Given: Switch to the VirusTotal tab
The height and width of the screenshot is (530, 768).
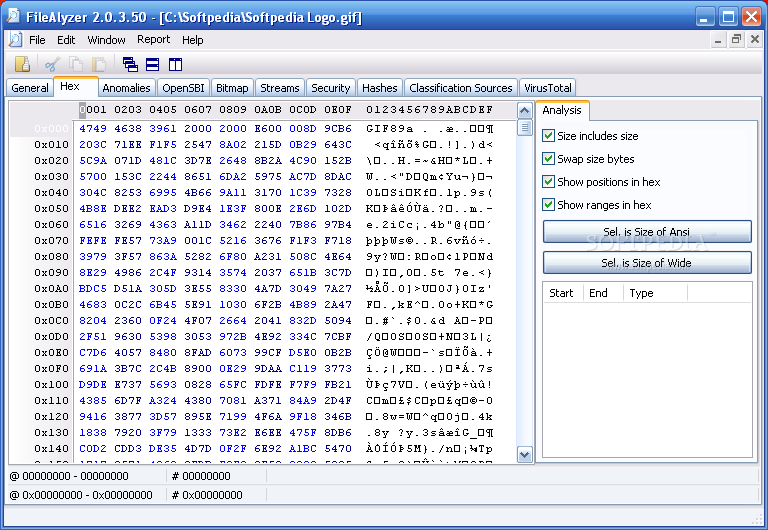Looking at the screenshot, I should pos(548,88).
